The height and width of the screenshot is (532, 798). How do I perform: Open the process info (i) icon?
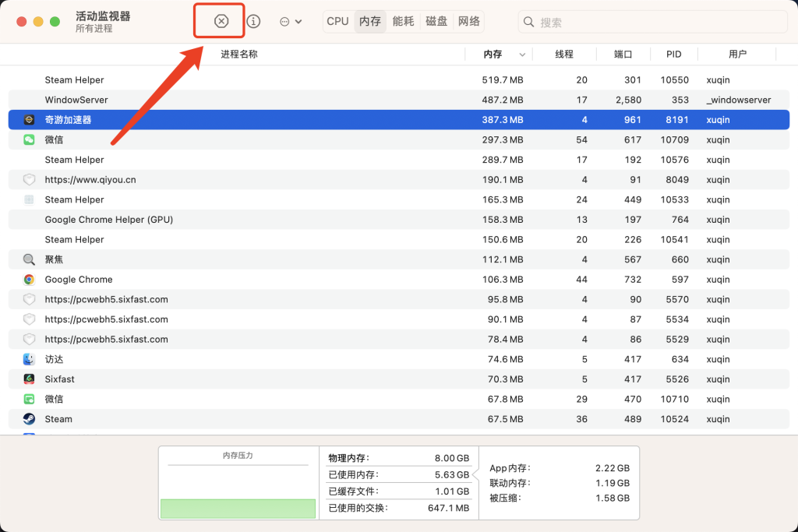pyautogui.click(x=253, y=21)
